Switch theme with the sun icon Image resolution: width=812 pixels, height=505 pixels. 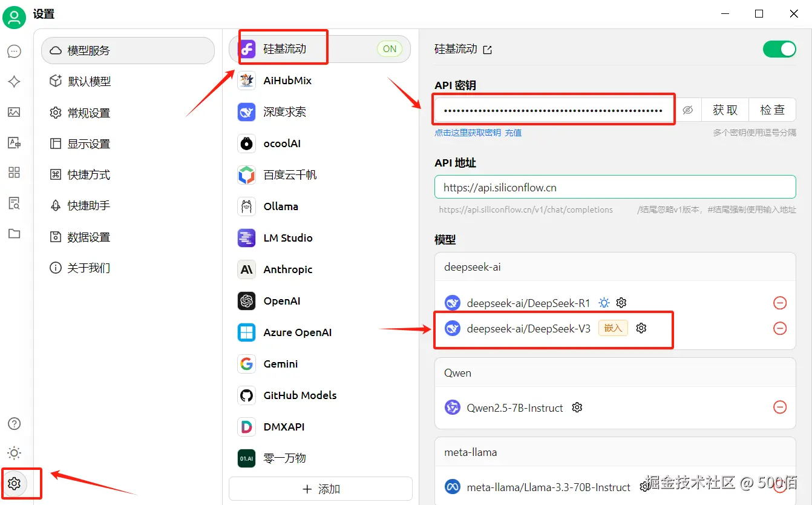pos(14,453)
